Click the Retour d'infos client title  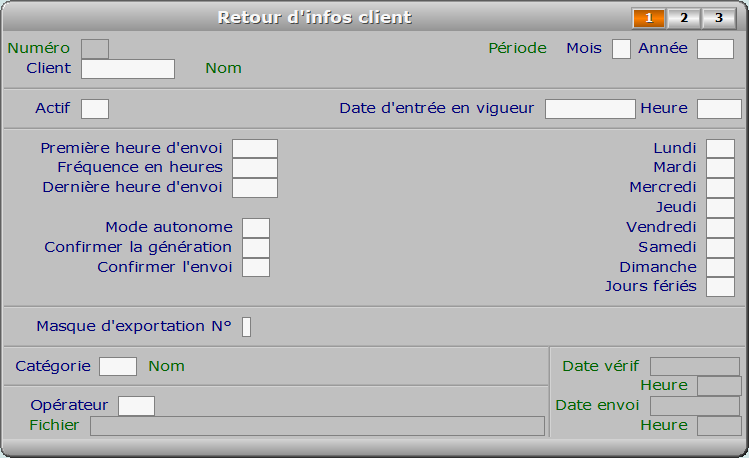coord(315,18)
